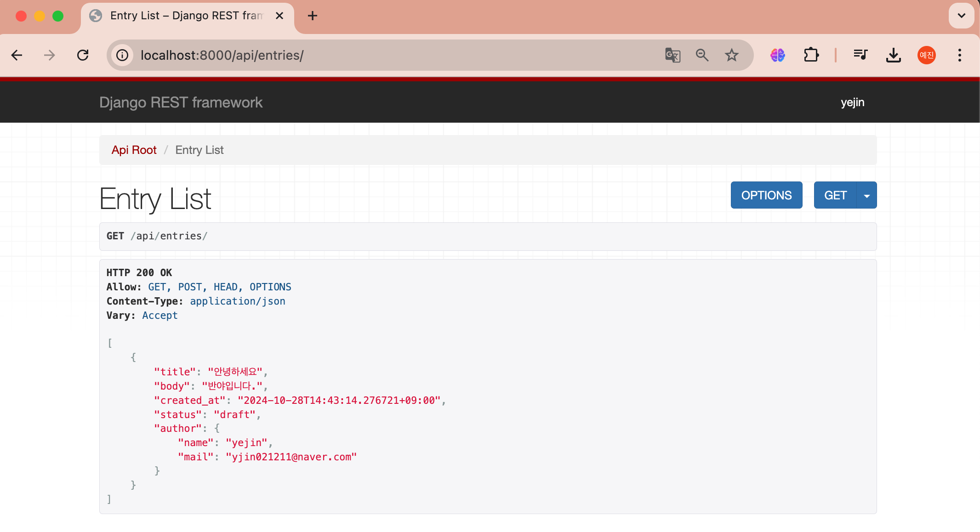Reload the Entry List page

(83, 56)
